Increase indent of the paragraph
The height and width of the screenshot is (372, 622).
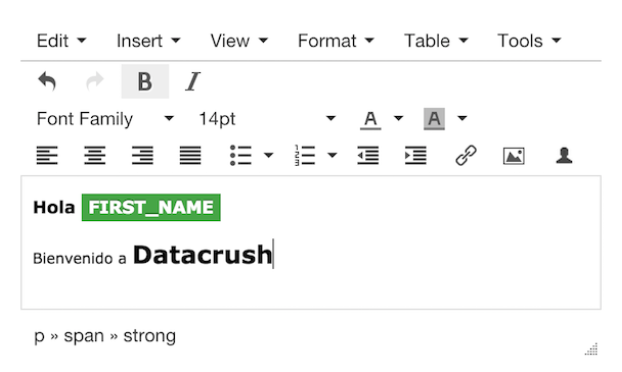(x=415, y=155)
